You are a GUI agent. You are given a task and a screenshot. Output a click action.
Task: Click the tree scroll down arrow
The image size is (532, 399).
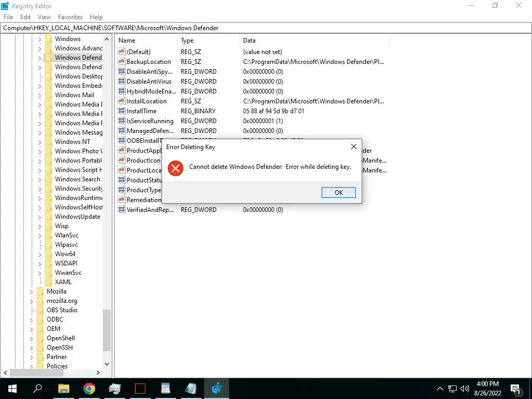coord(107,364)
